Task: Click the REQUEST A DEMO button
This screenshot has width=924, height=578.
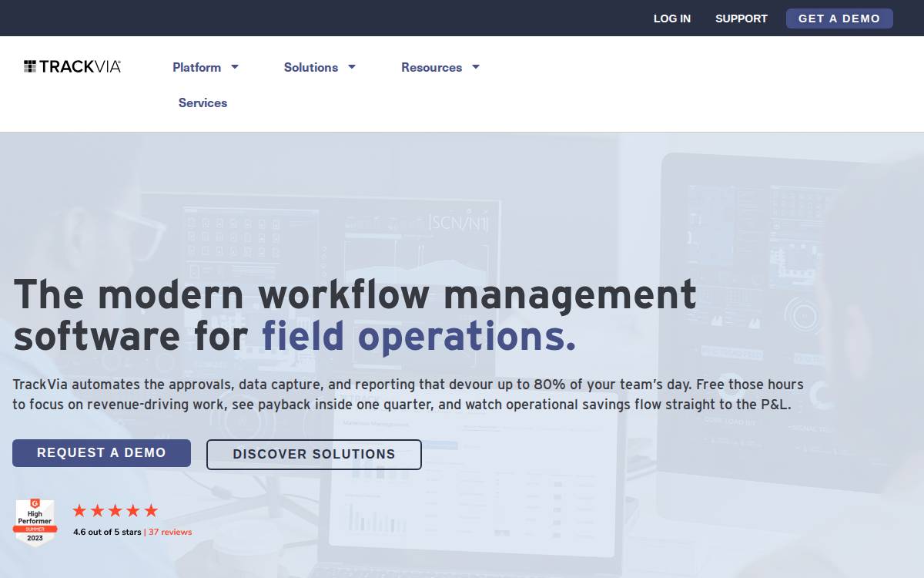Action: pyautogui.click(x=102, y=453)
